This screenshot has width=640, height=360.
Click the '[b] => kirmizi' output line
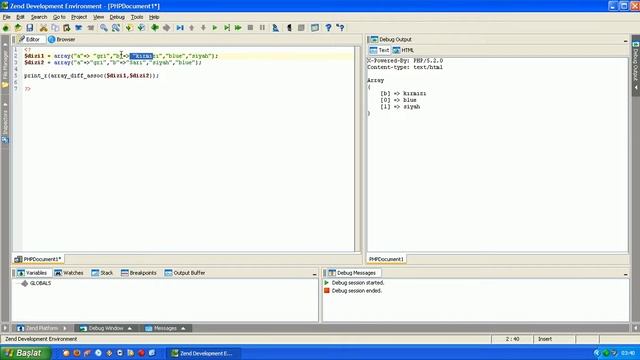[403, 93]
